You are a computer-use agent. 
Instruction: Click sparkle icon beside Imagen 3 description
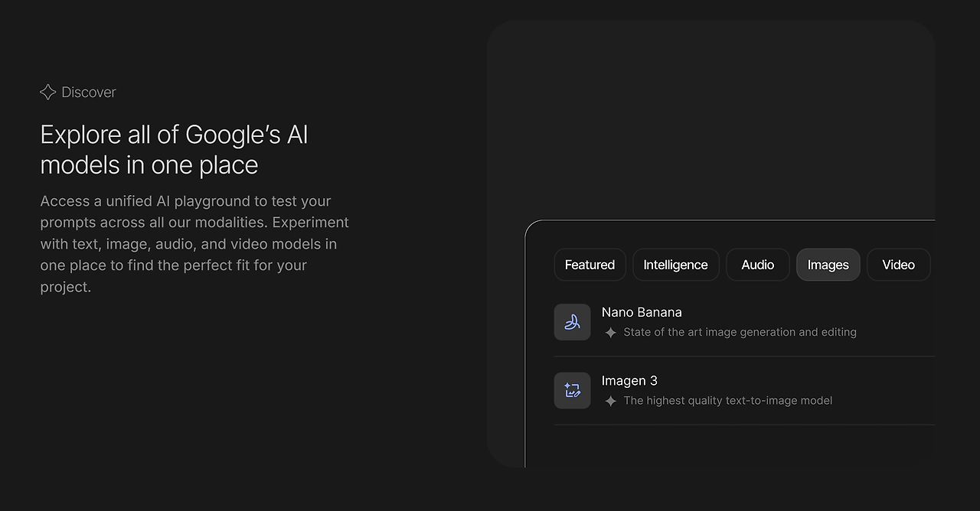(x=610, y=401)
